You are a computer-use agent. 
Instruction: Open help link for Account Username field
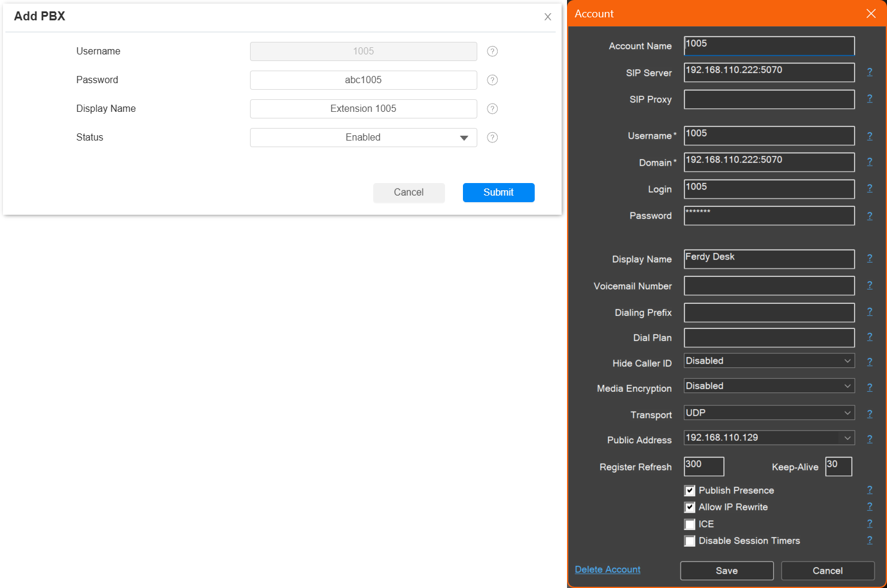(870, 136)
